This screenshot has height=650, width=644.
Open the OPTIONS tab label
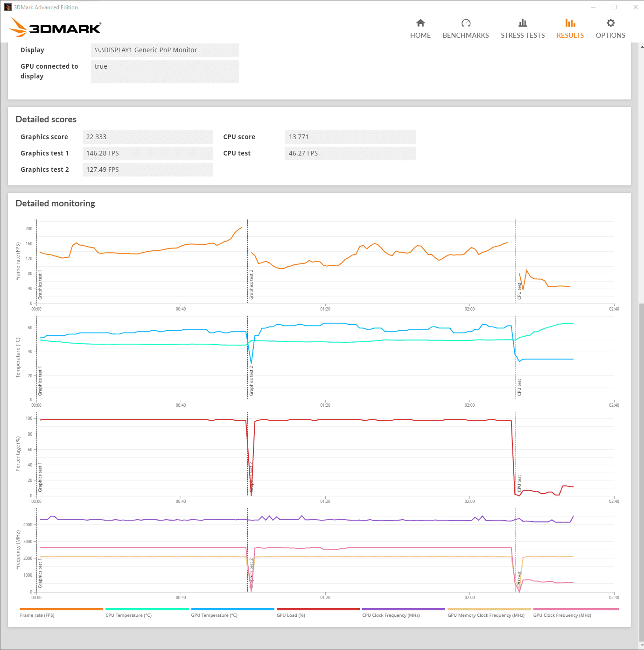tap(610, 35)
